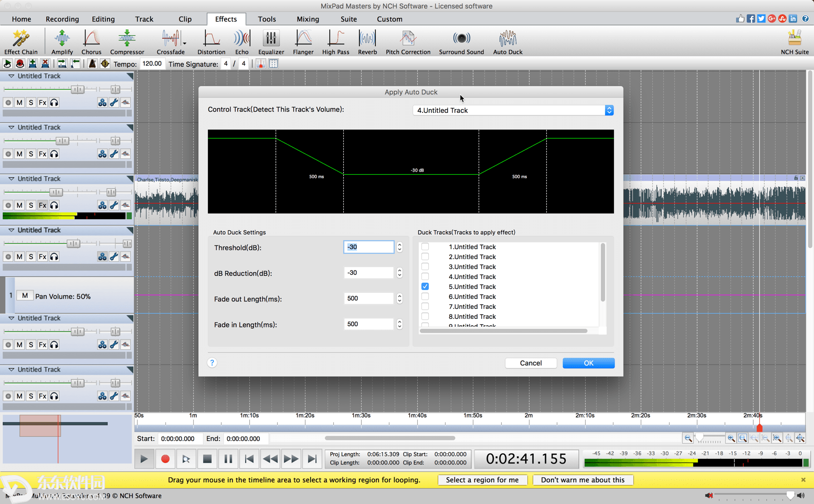Open the Reverb effect
Screen dimensions: 814x504
367,42
